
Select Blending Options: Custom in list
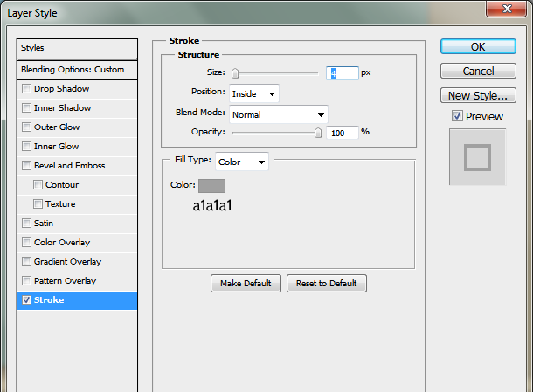tap(77, 69)
